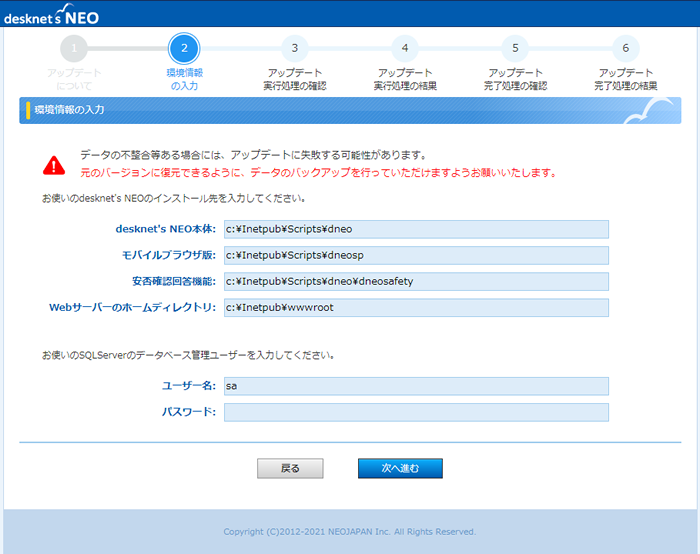Click the desknet's NEO logo
Image resolution: width=700 pixels, height=554 pixels.
pos(51,15)
